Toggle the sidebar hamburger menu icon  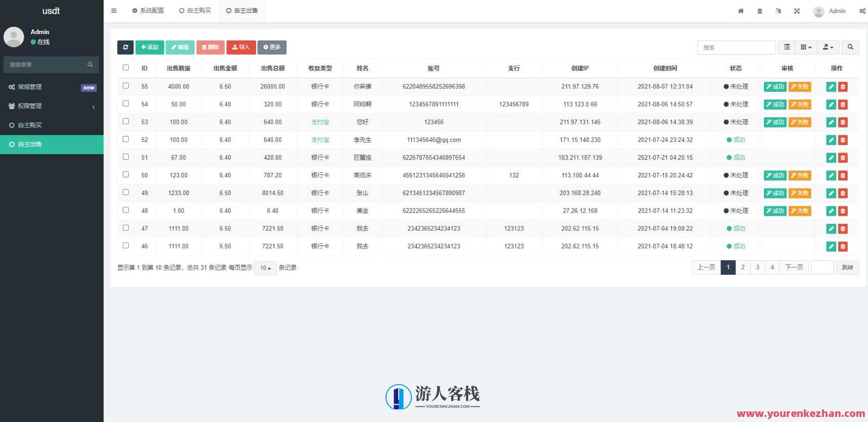pyautogui.click(x=114, y=11)
